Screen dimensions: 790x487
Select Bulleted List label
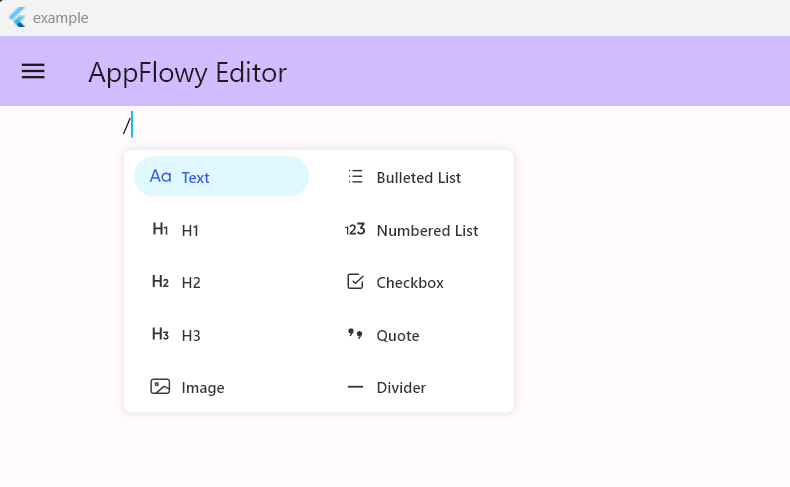[419, 178]
